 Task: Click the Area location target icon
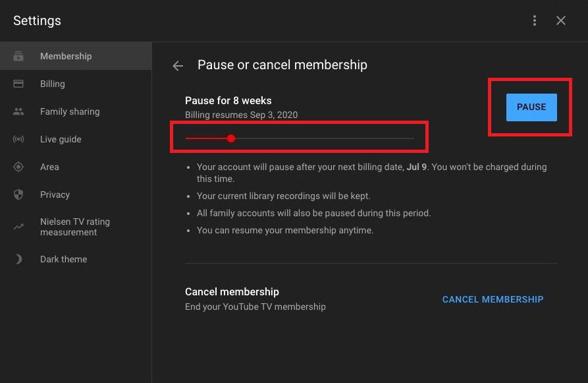click(18, 167)
